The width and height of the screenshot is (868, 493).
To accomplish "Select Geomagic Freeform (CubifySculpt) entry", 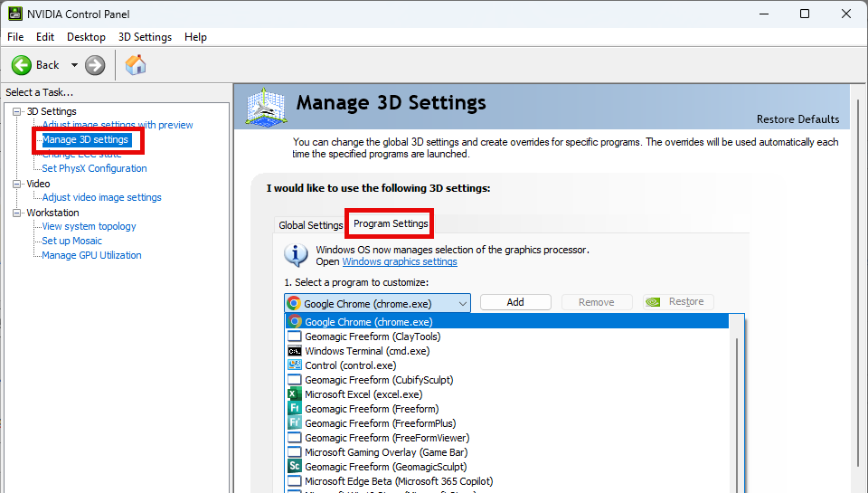I will 507,379.
